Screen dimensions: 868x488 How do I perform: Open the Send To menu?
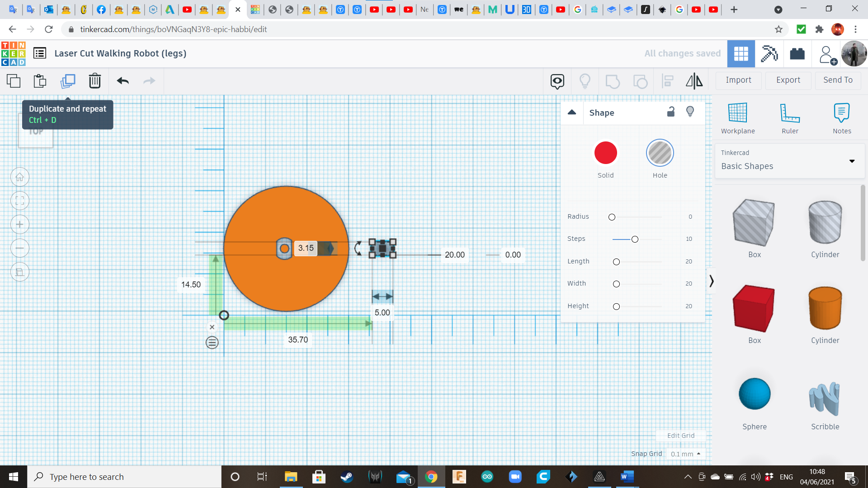tap(837, 80)
